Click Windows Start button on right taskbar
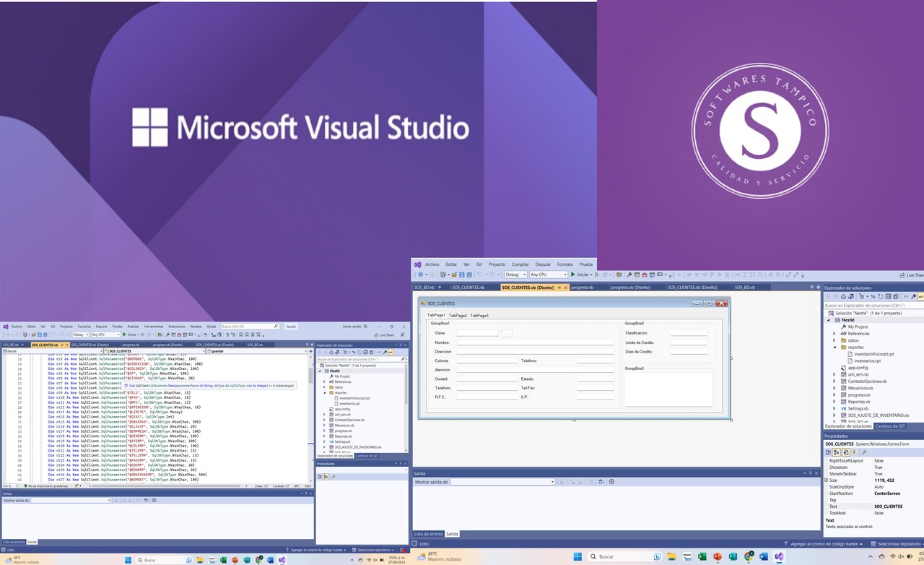 click(578, 556)
